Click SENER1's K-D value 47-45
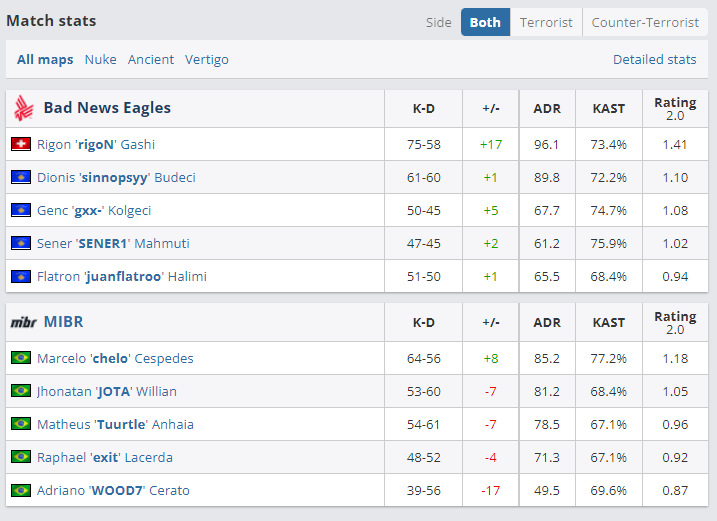Screen dimensions: 717x521 423,243
